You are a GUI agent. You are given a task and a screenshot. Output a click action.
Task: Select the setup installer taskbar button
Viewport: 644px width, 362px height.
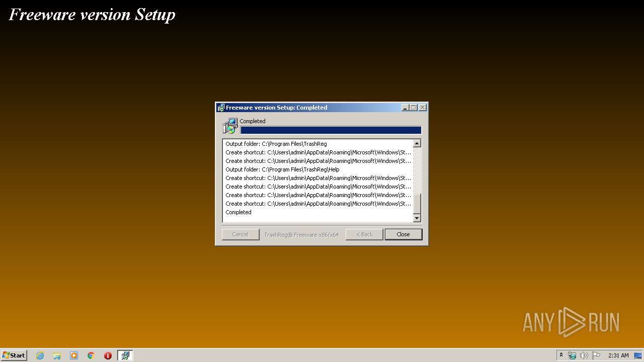125,355
